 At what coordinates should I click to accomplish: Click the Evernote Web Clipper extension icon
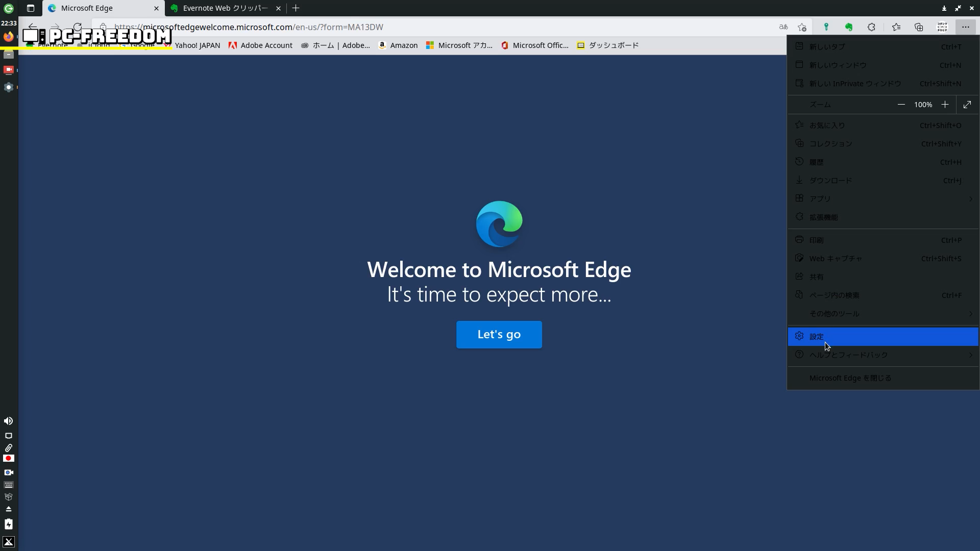click(849, 27)
